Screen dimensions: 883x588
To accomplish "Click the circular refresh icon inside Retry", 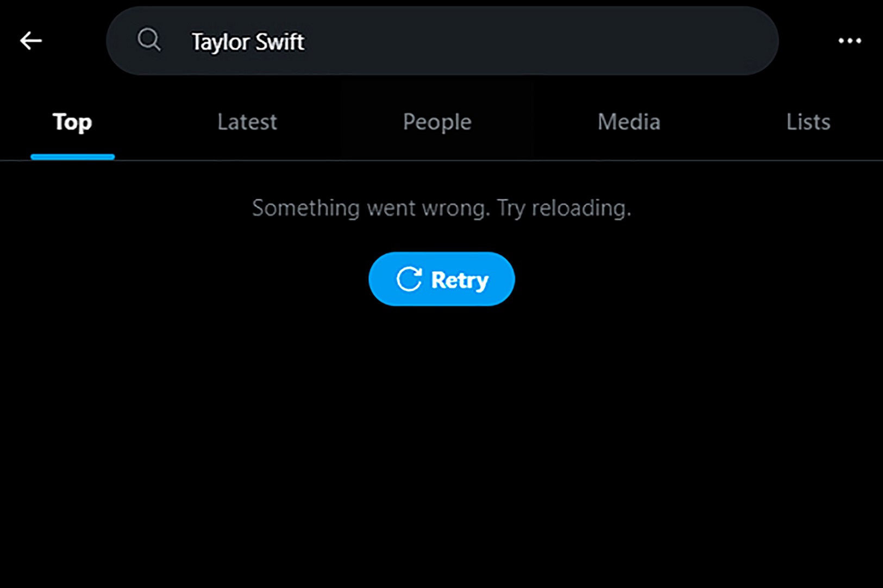I will [409, 279].
